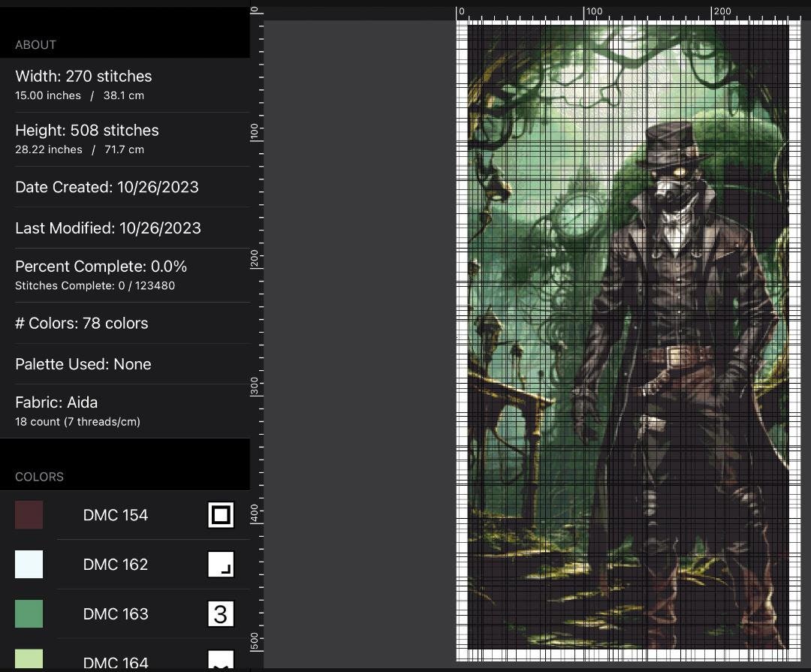This screenshot has height=672, width=811.
Task: Click the DMC 163 number 3 symbol icon
Action: click(221, 613)
